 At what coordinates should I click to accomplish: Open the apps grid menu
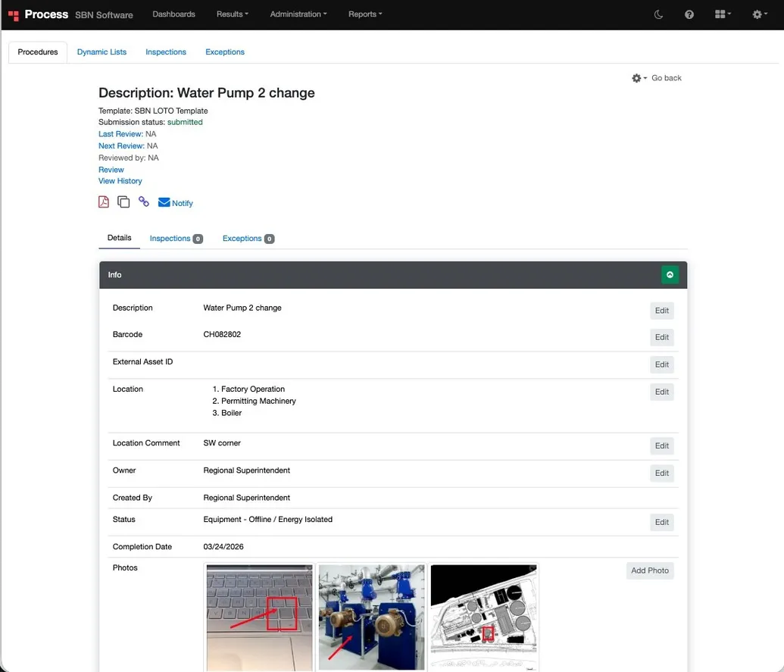[723, 14]
